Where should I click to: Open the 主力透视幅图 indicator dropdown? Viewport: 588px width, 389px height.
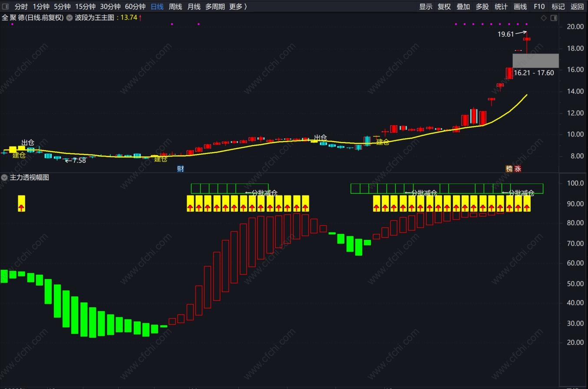click(x=4, y=177)
